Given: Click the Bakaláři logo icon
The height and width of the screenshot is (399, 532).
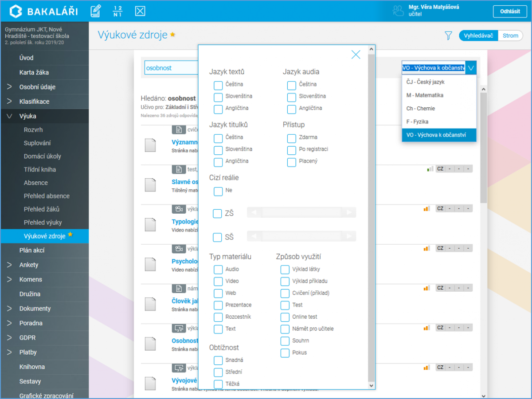Looking at the screenshot, I should pos(16,11).
